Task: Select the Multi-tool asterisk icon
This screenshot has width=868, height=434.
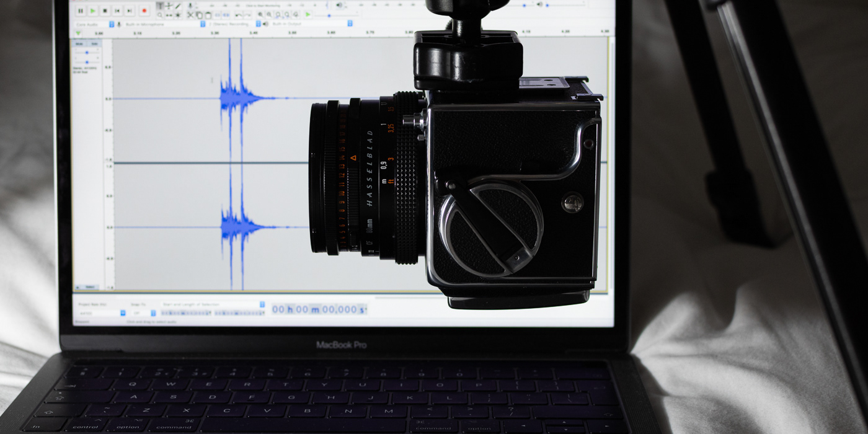Action: click(x=178, y=15)
